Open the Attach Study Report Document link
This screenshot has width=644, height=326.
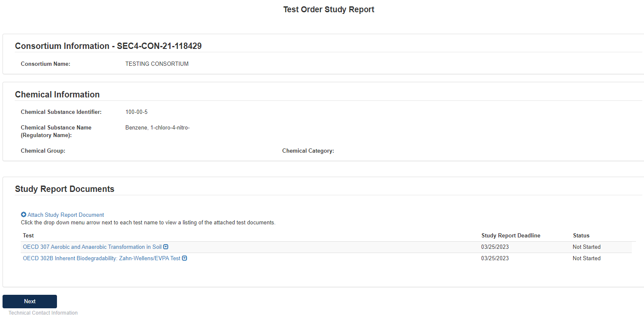pos(66,215)
